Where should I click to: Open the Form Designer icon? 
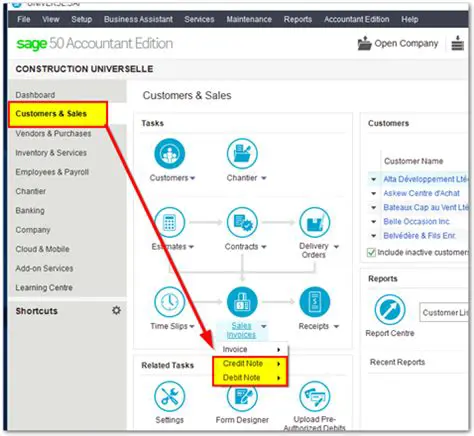[242, 397]
